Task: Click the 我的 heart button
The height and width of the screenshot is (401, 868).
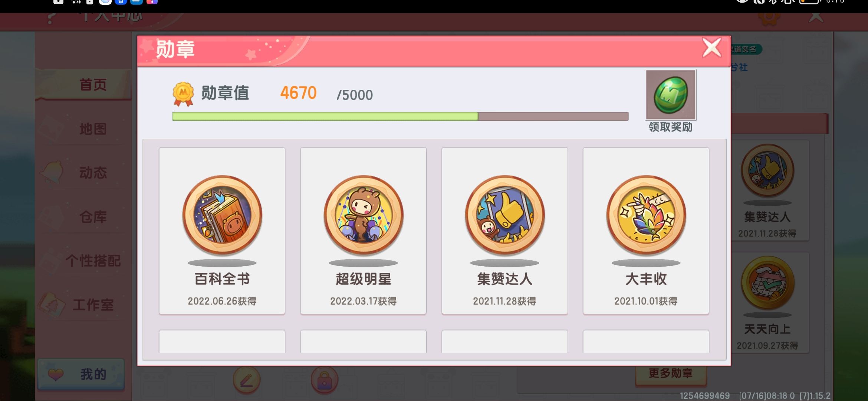Action: coord(81,374)
